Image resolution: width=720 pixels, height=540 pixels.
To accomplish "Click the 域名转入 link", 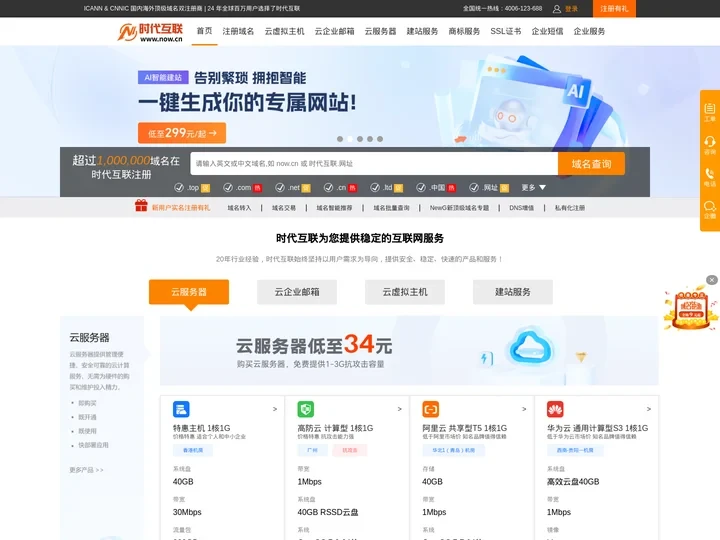I will [239, 208].
